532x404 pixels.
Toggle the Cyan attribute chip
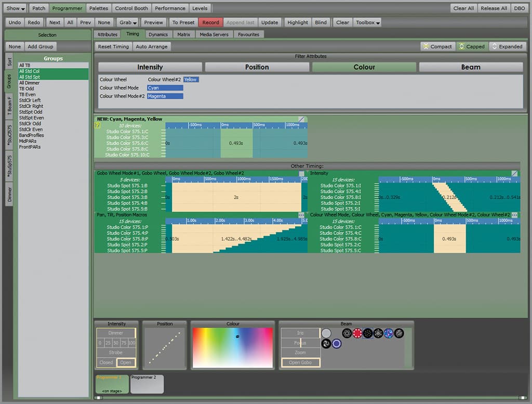(x=165, y=88)
